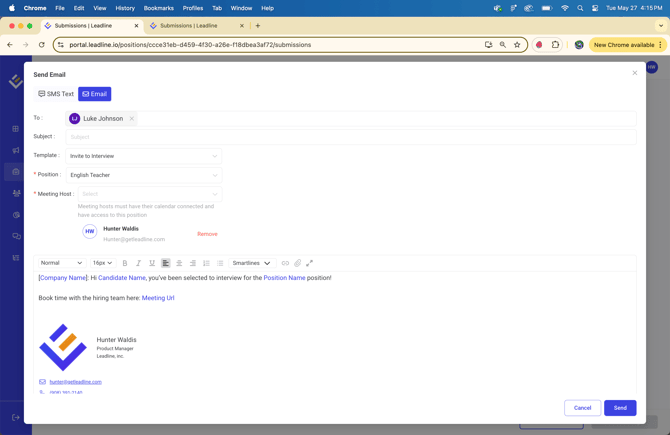Click in the To recipients field
The image size is (670, 435).
coord(351,118)
